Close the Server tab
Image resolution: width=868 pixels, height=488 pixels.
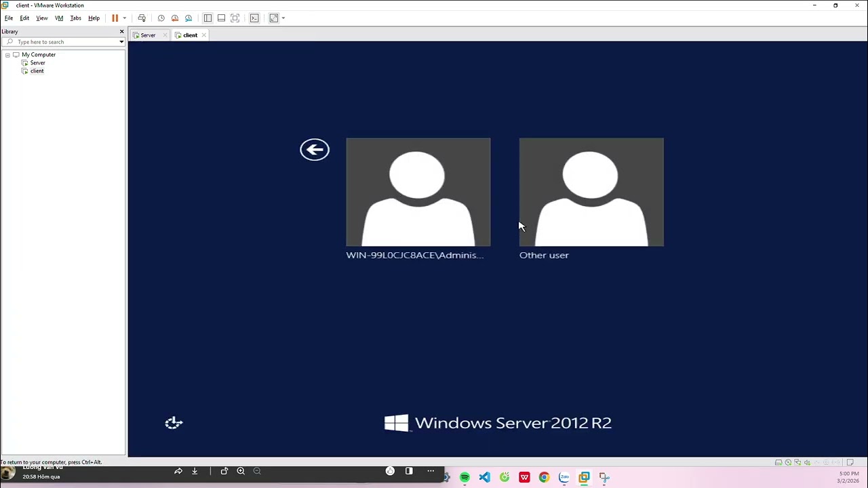(165, 35)
